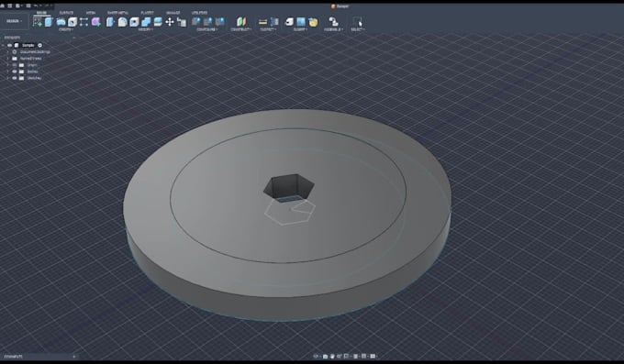Viewport: 624px width, 364px height.
Task: Click the Select tool icon
Action: click(357, 21)
